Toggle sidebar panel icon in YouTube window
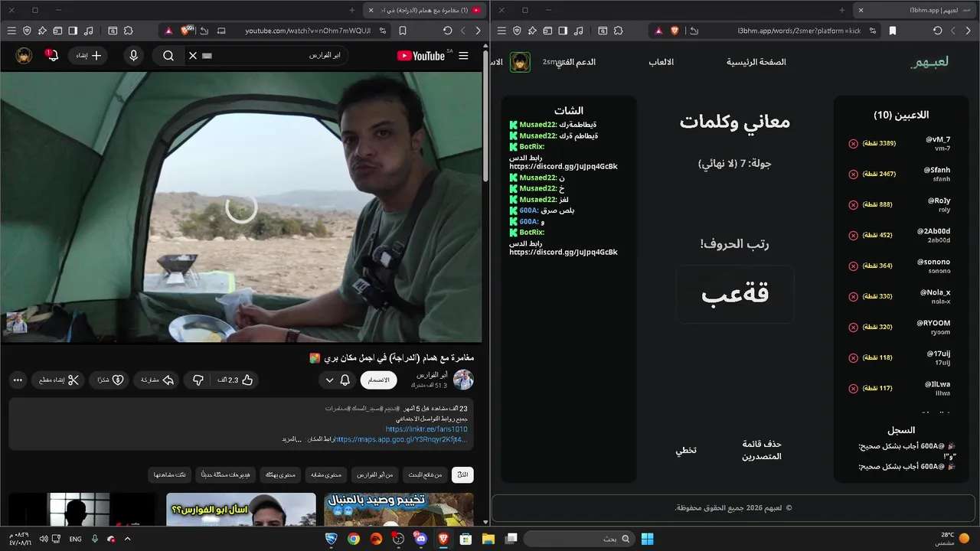 pos(73,31)
